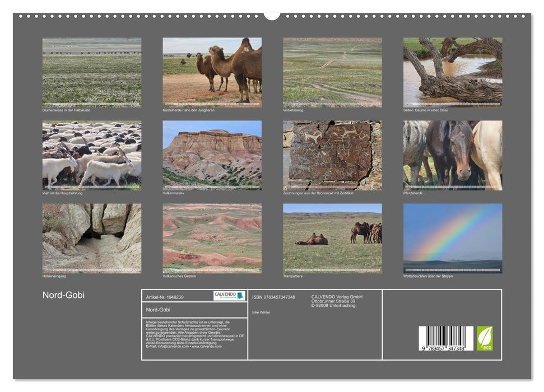
Task: Click the CALVENDO publisher logo
Action: coord(225,295)
